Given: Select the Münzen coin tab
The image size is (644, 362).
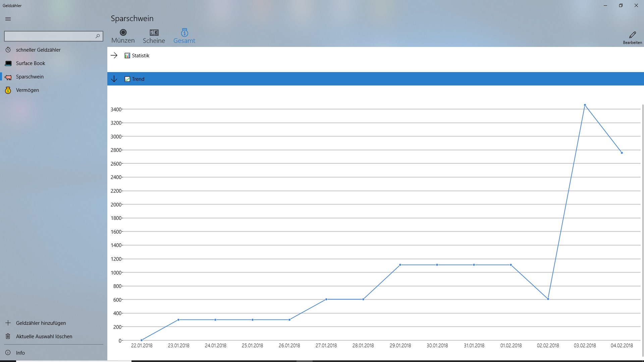Looking at the screenshot, I should click(123, 36).
